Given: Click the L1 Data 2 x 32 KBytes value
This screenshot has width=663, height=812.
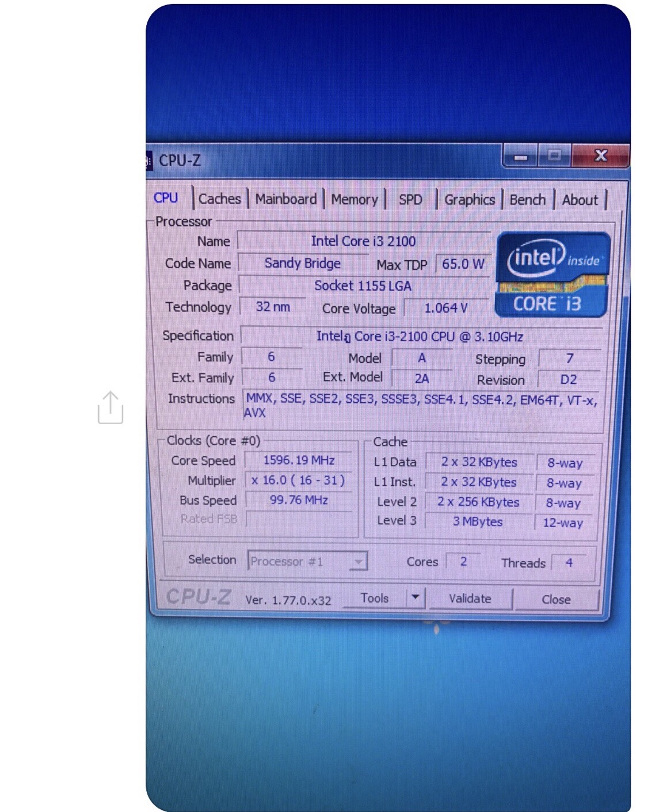Looking at the screenshot, I should pyautogui.click(x=479, y=462).
